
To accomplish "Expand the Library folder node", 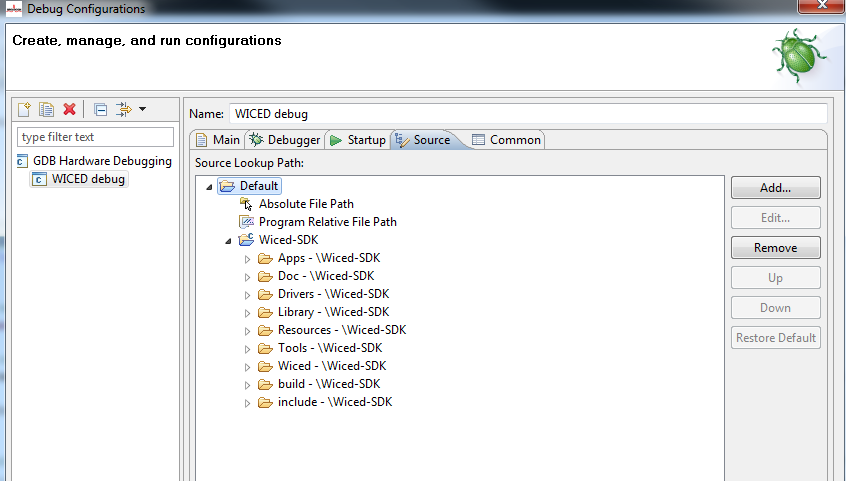I will 247,313.
